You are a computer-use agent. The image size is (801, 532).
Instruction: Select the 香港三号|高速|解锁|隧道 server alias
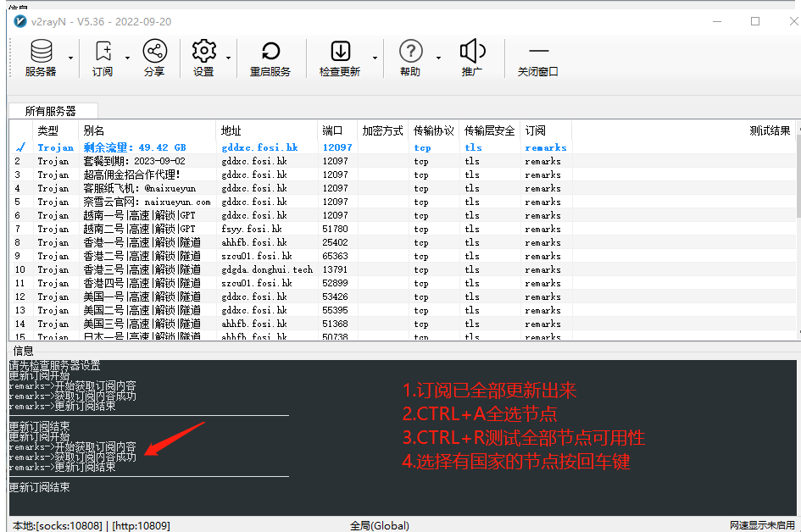142,269
